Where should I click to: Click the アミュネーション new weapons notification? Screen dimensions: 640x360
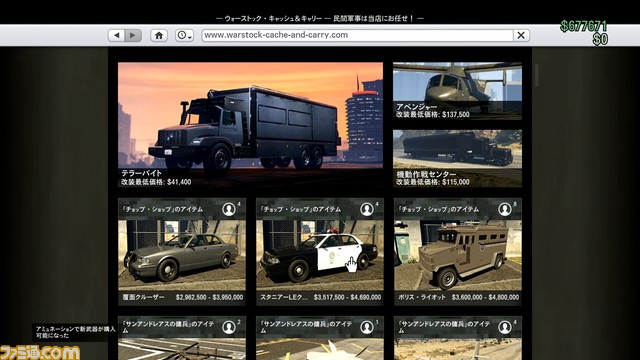(75, 332)
